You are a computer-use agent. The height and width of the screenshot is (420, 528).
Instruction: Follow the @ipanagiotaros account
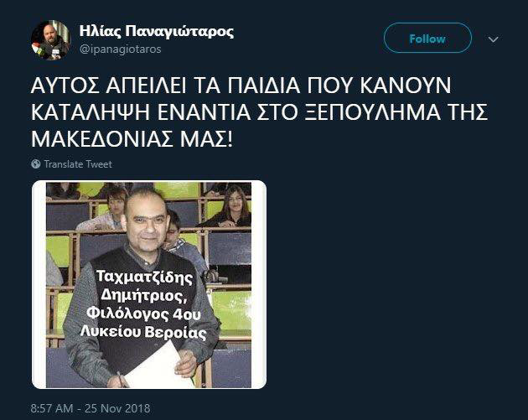tap(427, 38)
